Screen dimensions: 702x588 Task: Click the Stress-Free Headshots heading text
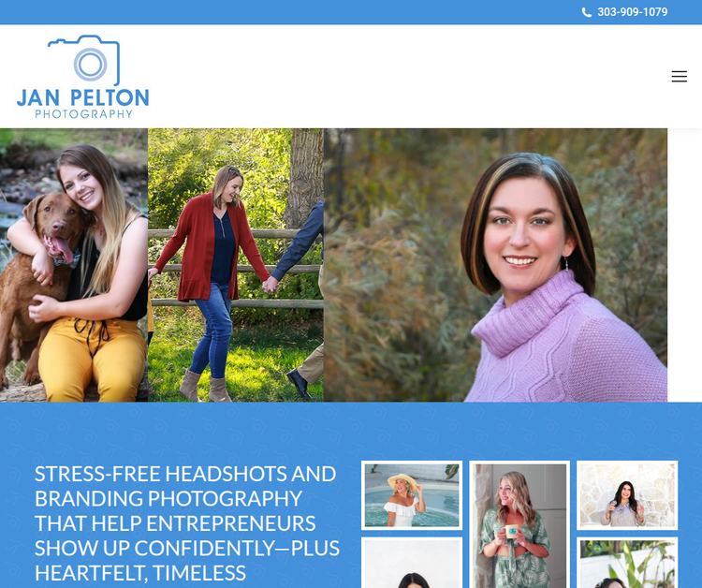click(187, 523)
